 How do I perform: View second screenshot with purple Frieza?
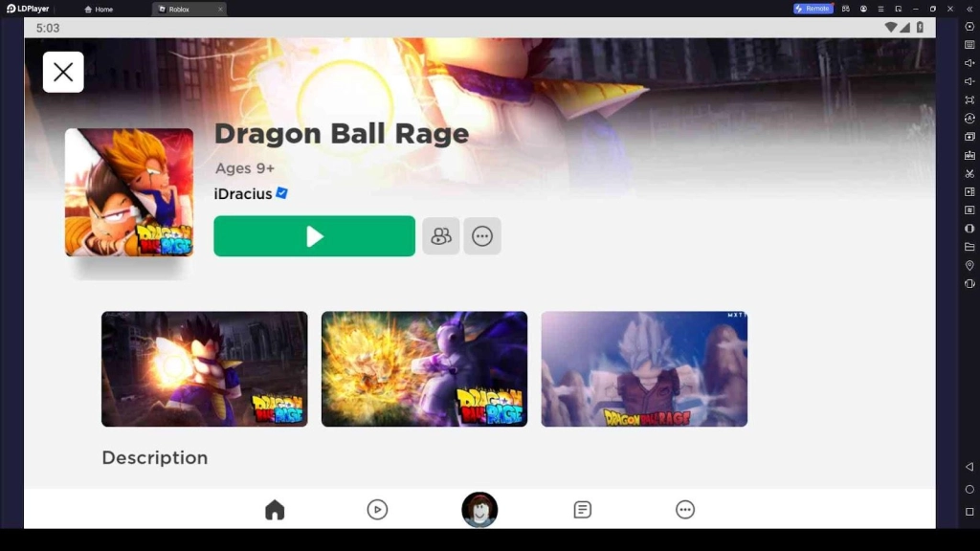click(x=424, y=369)
